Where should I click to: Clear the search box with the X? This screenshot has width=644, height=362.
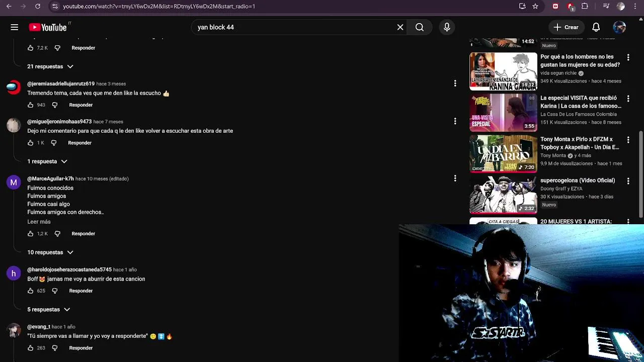[x=400, y=27]
